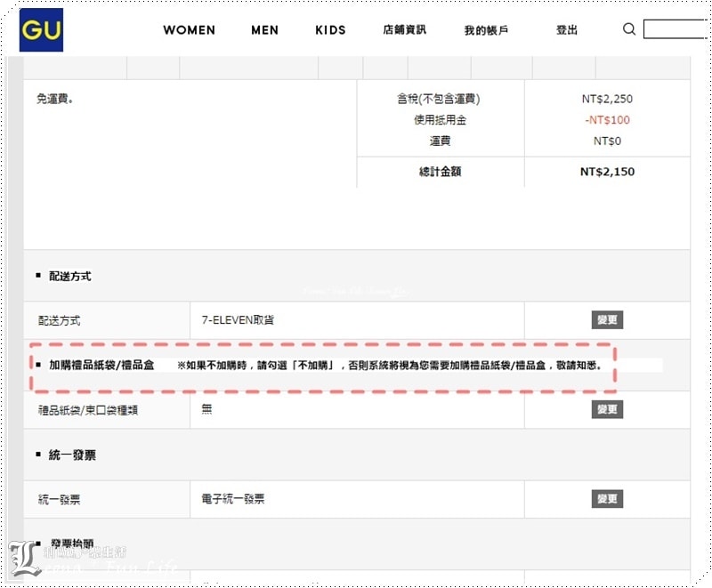
Task: Open the KIDS menu
Action: click(x=330, y=30)
